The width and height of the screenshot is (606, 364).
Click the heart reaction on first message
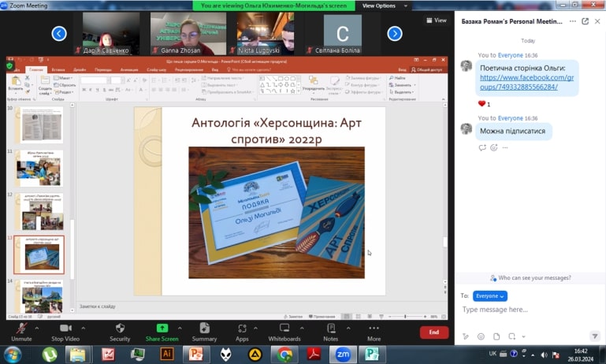pos(484,103)
